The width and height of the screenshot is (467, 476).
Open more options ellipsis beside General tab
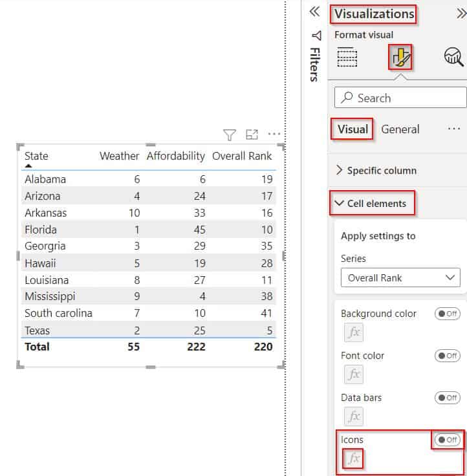tap(454, 129)
